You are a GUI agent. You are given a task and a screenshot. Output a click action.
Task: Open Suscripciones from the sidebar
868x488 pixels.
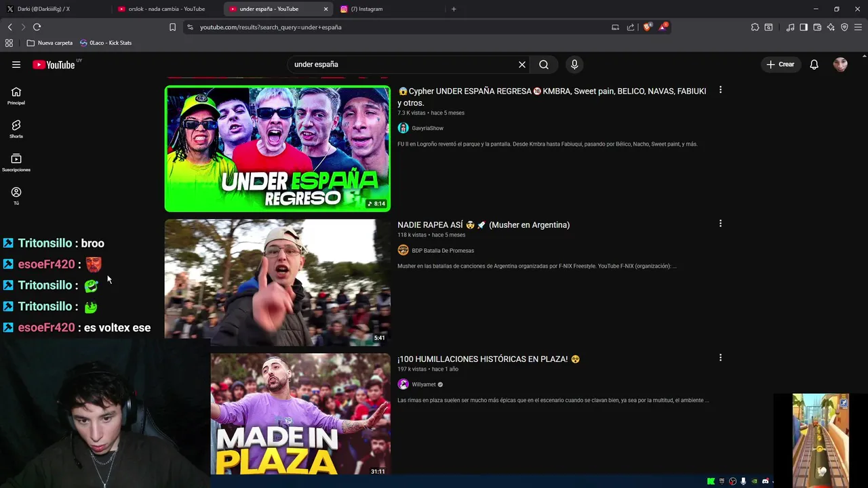coord(16,163)
